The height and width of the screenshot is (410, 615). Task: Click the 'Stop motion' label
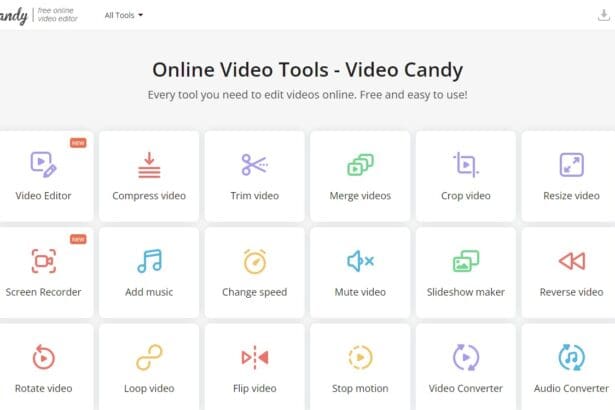click(x=360, y=388)
